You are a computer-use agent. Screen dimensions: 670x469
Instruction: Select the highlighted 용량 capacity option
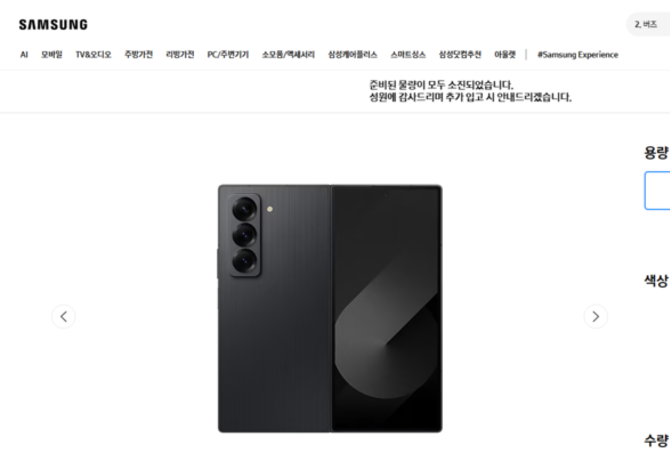[657, 191]
